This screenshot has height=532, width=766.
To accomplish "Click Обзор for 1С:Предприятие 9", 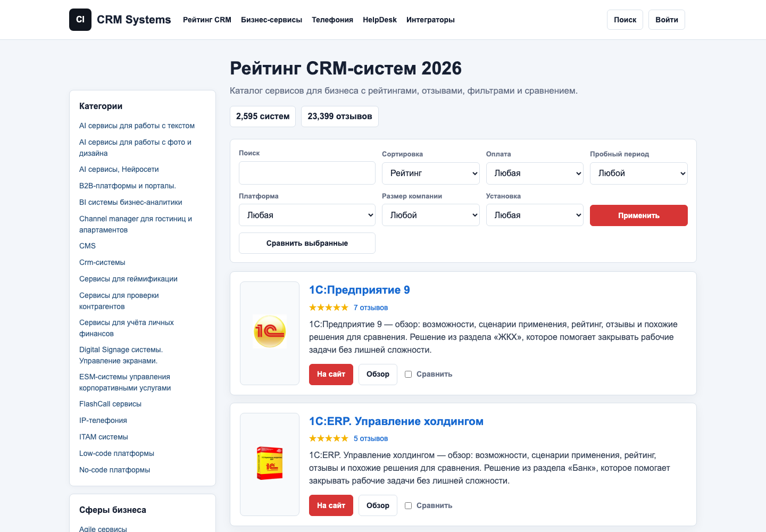I will (x=378, y=375).
